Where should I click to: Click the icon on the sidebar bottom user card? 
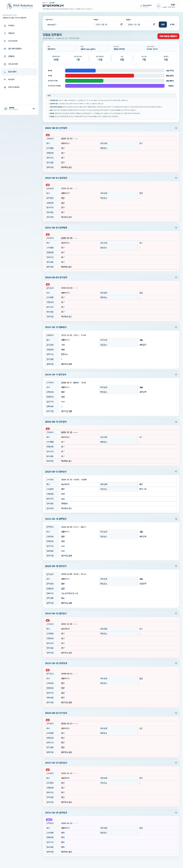point(5,108)
